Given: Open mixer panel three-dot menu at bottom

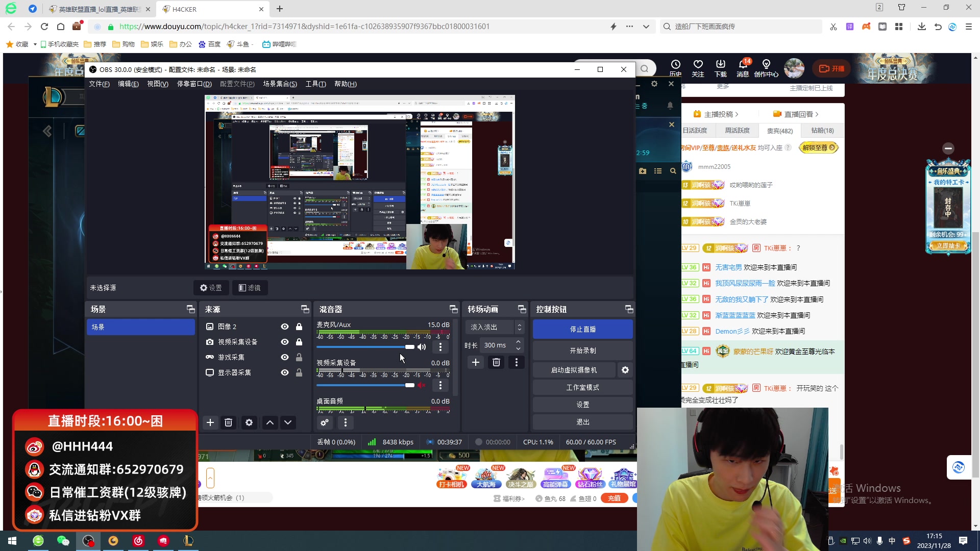Looking at the screenshot, I should (346, 422).
